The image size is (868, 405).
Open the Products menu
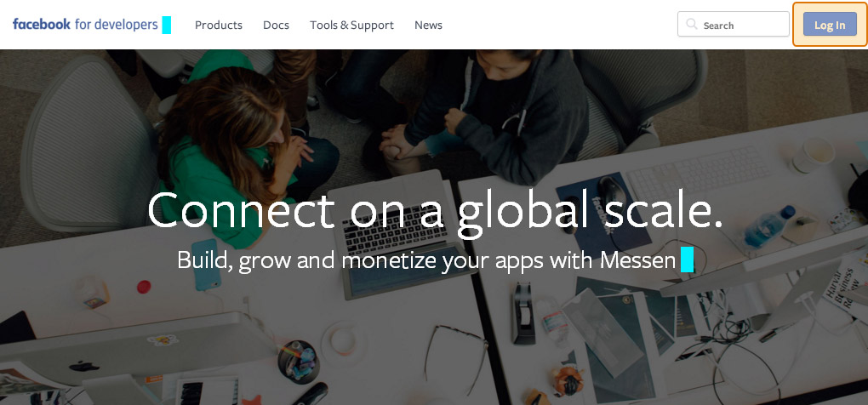[218, 25]
